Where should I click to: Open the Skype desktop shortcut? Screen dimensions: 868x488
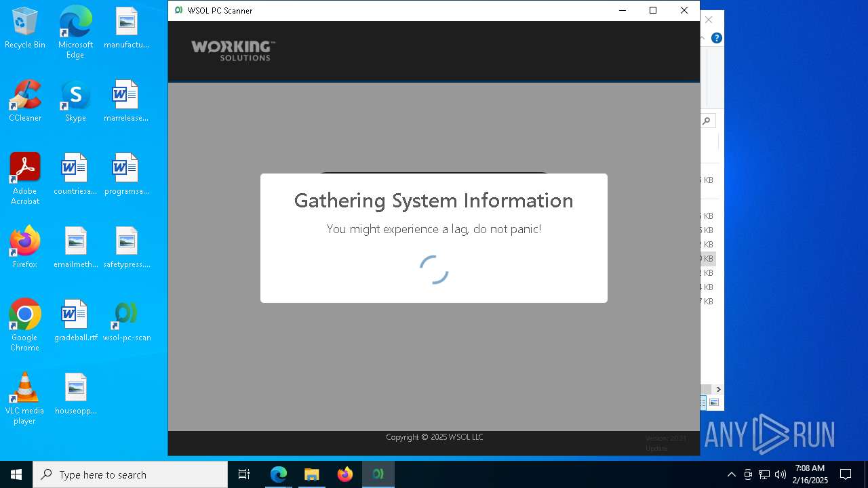click(x=75, y=101)
